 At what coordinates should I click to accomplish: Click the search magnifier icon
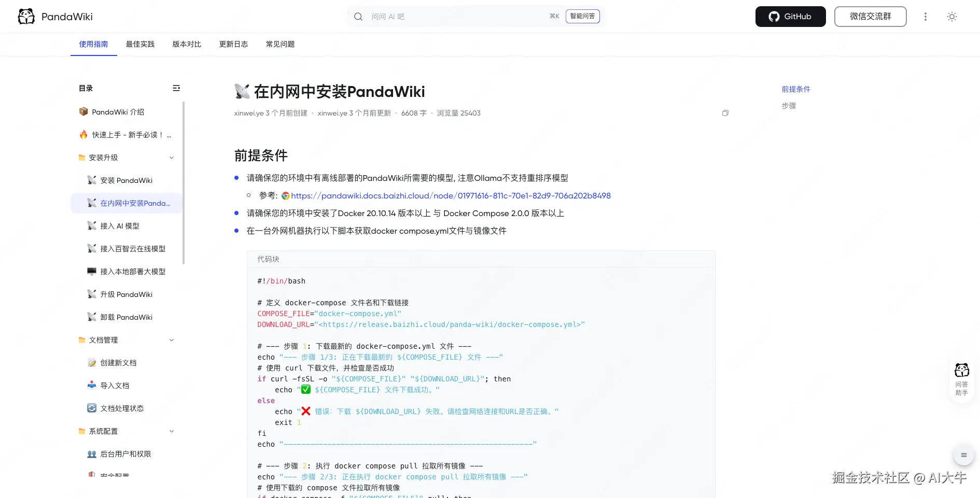[x=358, y=17]
